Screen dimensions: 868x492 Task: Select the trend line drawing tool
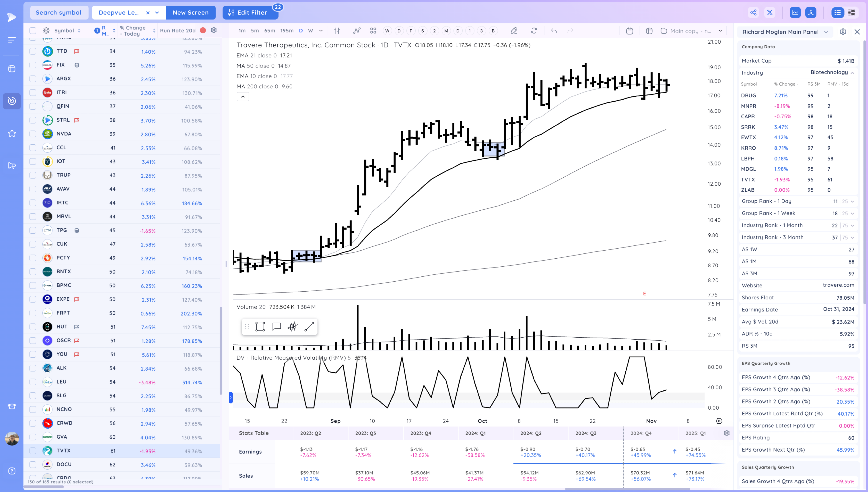tap(309, 326)
